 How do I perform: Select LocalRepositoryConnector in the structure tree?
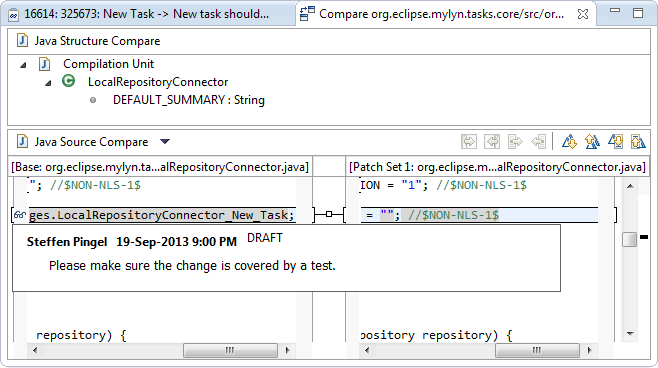[158, 82]
